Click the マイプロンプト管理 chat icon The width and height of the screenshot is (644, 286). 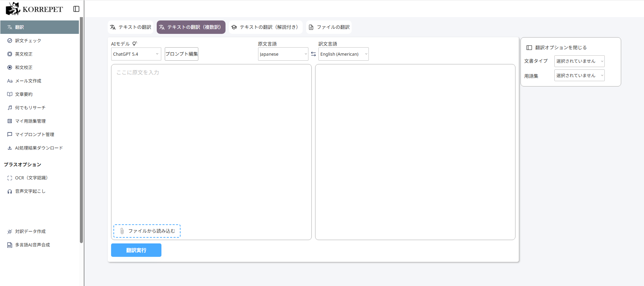(10, 134)
